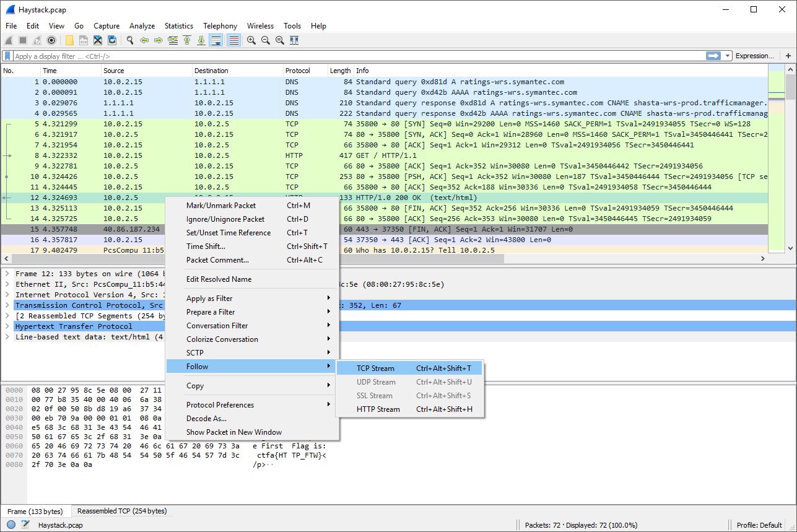
Task: Toggle packet list colorization
Action: [x=233, y=40]
